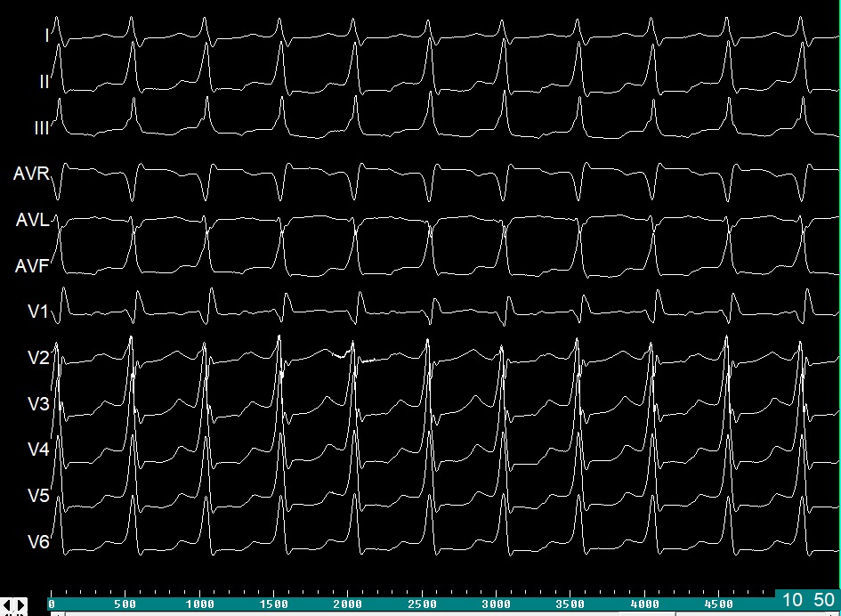Click the 500 mark on the time ruler

125,604
